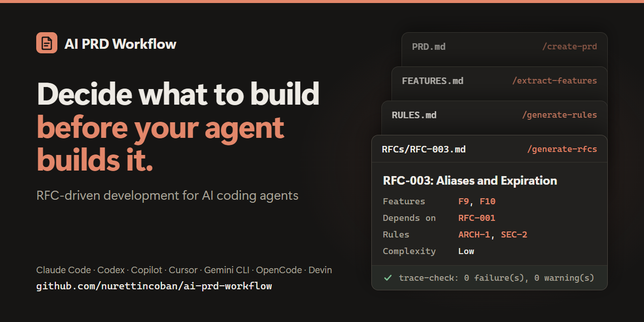
Task: Click 'OpenCode' in the agents list
Action: click(x=279, y=270)
